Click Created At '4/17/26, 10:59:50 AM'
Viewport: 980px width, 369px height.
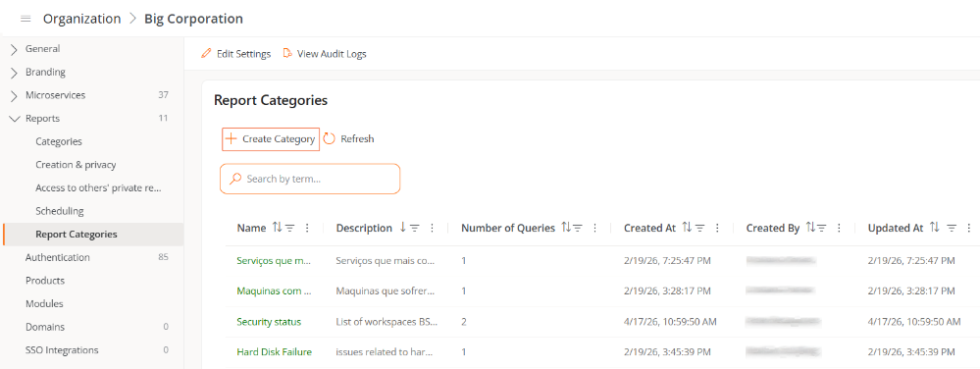pos(670,322)
